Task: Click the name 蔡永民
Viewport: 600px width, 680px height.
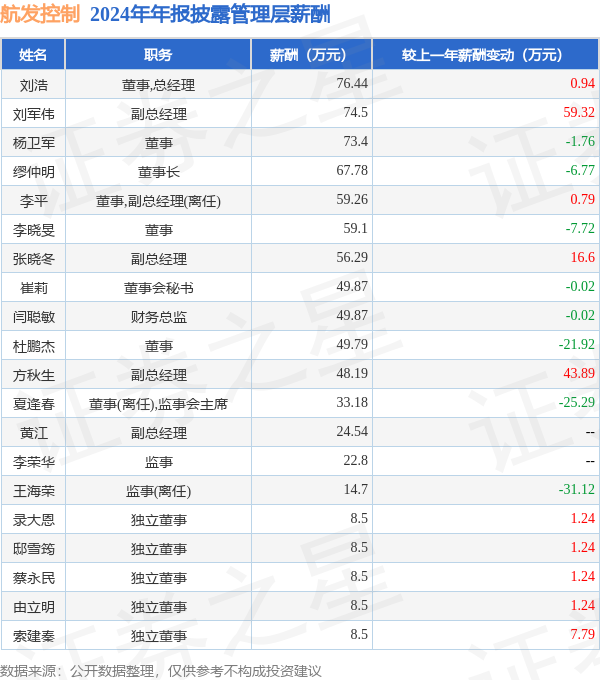Action: (x=34, y=578)
